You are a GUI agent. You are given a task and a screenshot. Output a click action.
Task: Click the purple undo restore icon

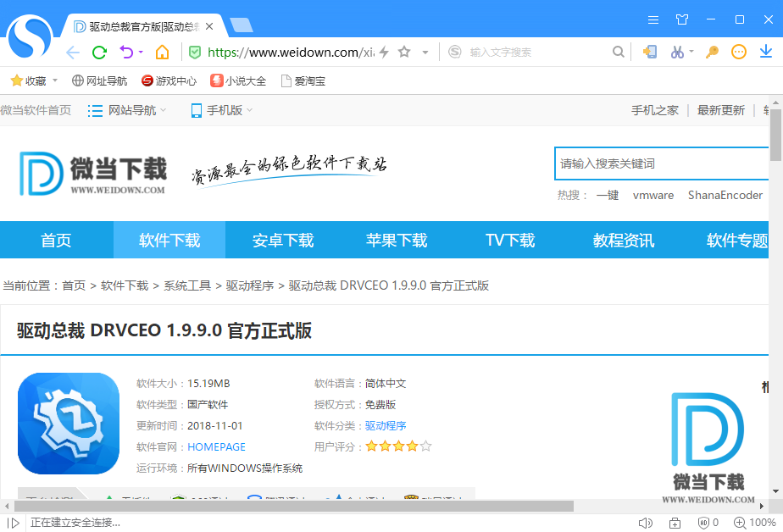(126, 52)
